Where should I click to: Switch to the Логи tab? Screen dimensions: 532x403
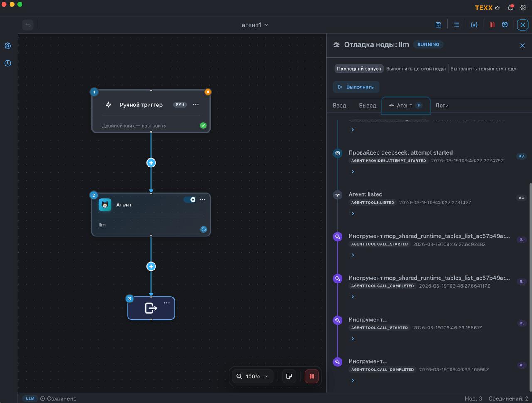(442, 106)
